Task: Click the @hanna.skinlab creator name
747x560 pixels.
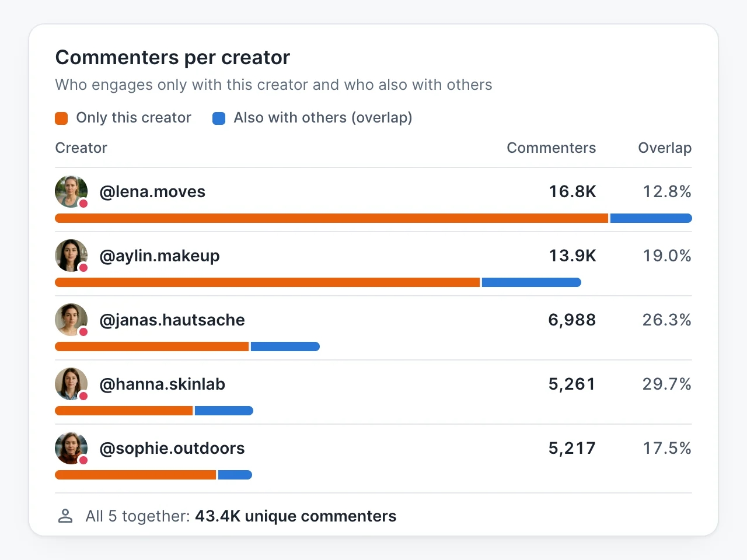Action: (162, 384)
